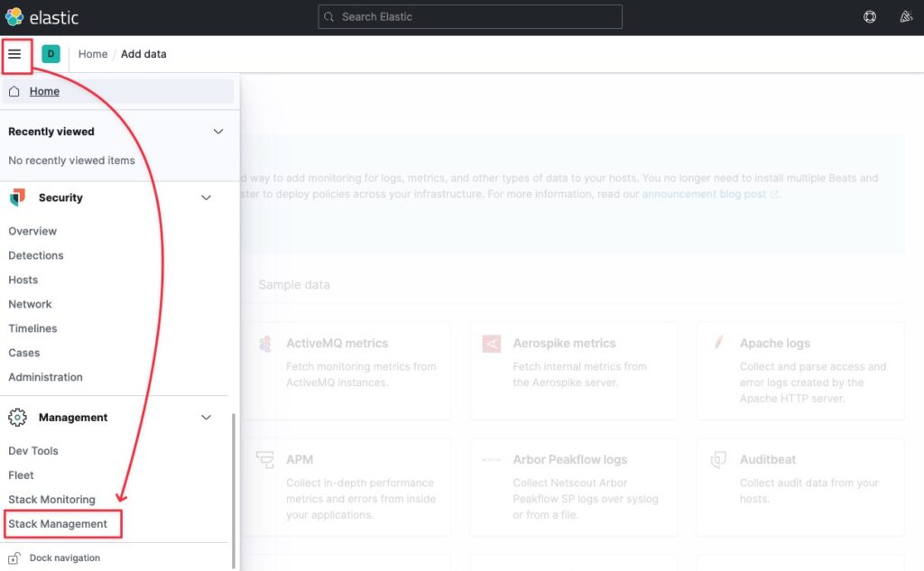Open the Aerospike metrics card
Image resolution: width=924 pixels, height=571 pixels.
tap(574, 371)
